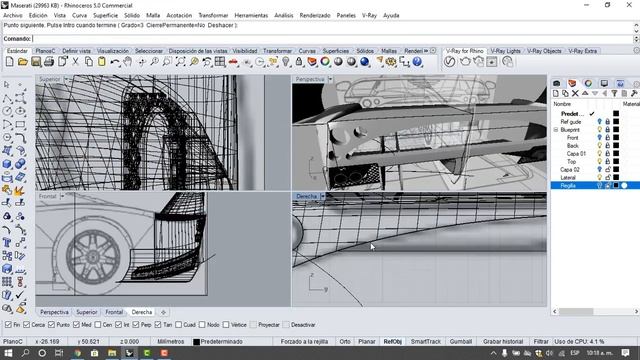Click the New file icon in Estándar toolbar
The width and height of the screenshot is (640, 360).
click(9, 62)
